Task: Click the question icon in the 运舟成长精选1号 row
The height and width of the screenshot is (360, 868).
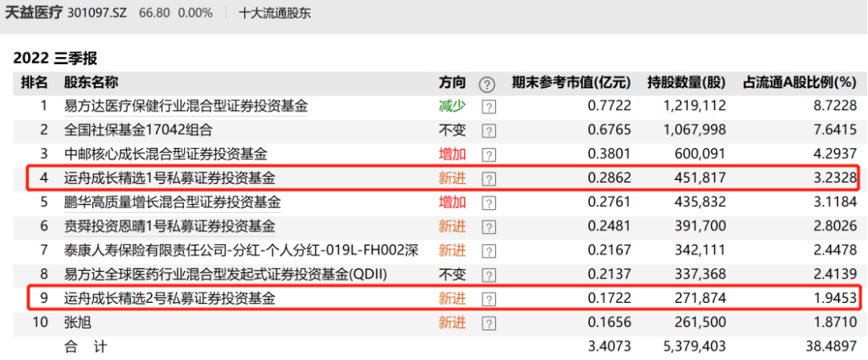Action: (489, 179)
